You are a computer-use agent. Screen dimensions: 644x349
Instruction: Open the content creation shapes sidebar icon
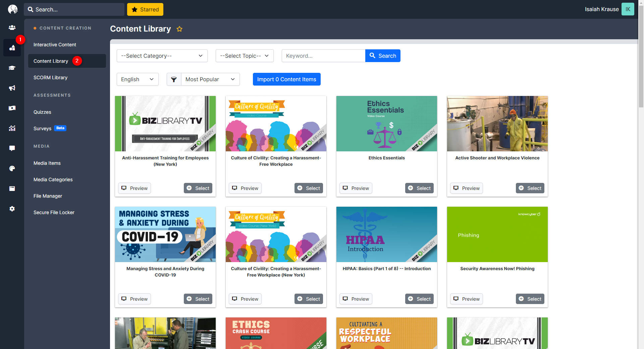tap(12, 48)
